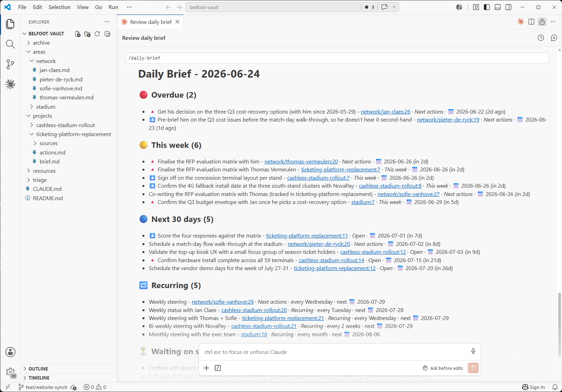The height and width of the screenshot is (392, 562).
Task: Open the network/thomas-vermeulen:20 link
Action: click(301, 161)
